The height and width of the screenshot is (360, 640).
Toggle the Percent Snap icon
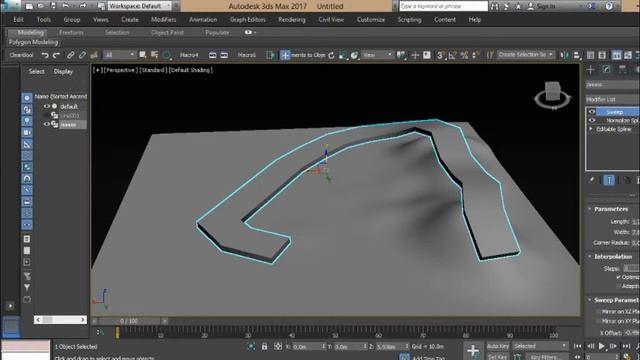click(x=464, y=55)
